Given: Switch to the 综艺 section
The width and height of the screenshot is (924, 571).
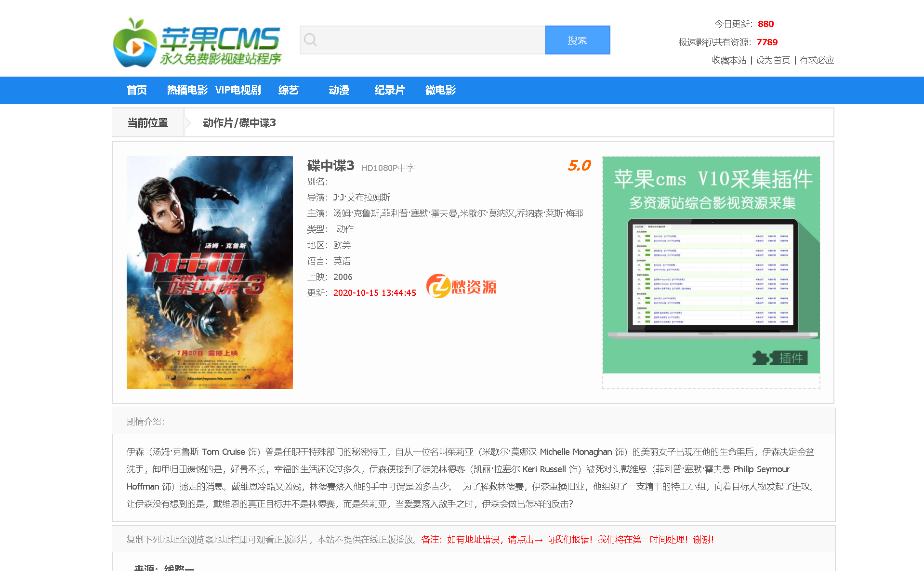Looking at the screenshot, I should click(x=288, y=90).
